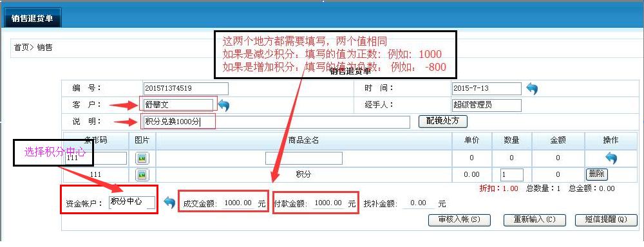Click barcode input containing 111
The image size is (644, 247).
[x=96, y=158]
